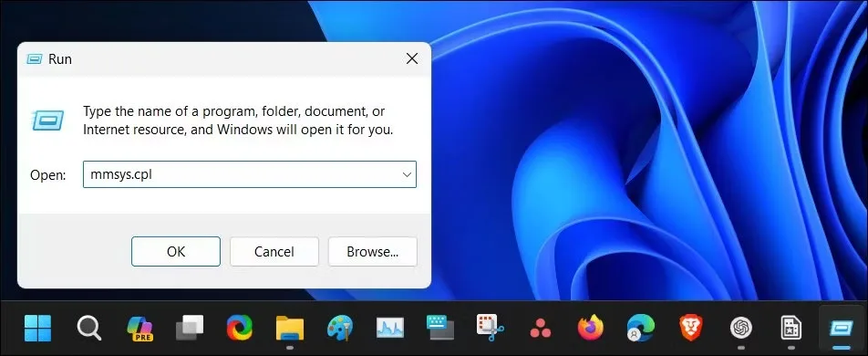Expand the Open field history dropdown
This screenshot has height=356, width=868.
[x=407, y=174]
